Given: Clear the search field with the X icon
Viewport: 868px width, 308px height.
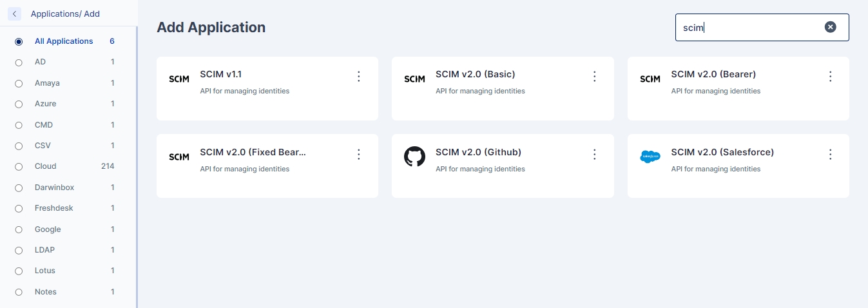Looking at the screenshot, I should 831,27.
